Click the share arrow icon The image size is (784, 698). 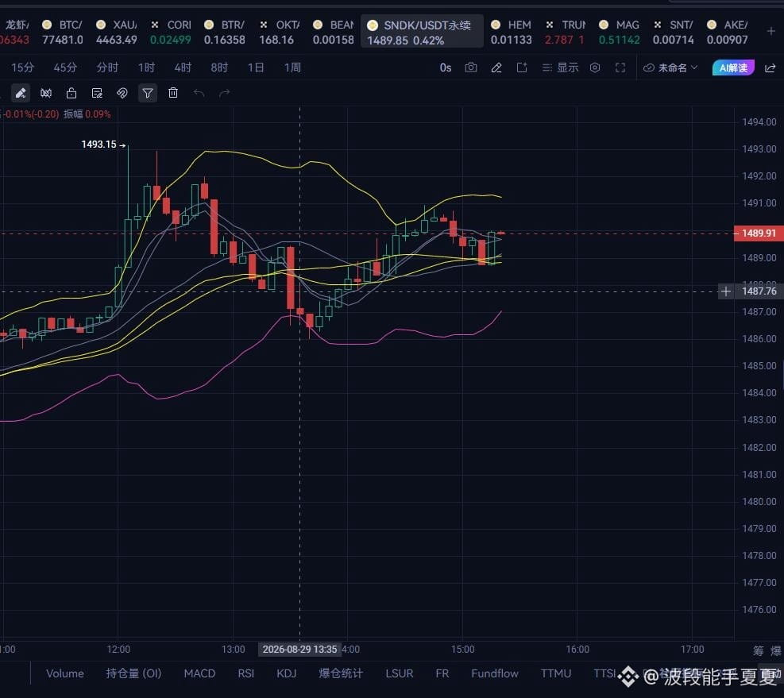pyautogui.click(x=770, y=68)
